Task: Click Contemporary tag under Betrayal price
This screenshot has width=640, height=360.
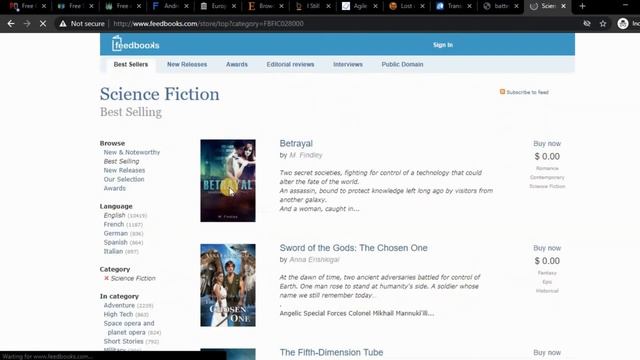Action: point(547,177)
